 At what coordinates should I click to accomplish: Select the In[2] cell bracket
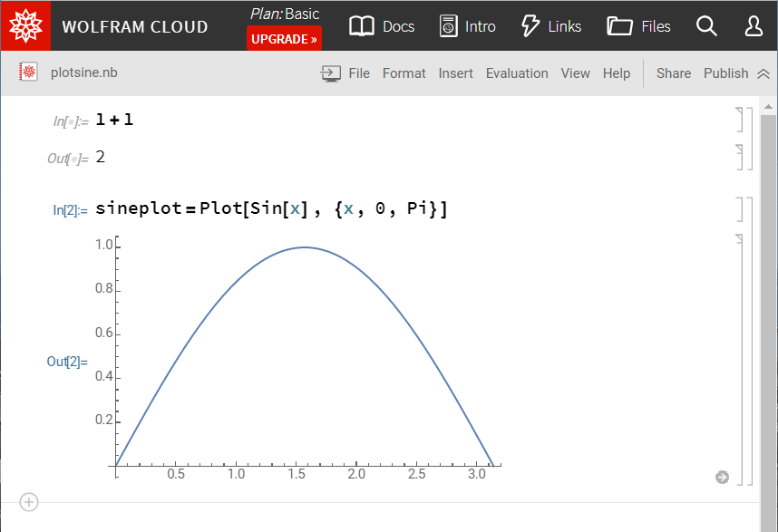click(x=744, y=208)
